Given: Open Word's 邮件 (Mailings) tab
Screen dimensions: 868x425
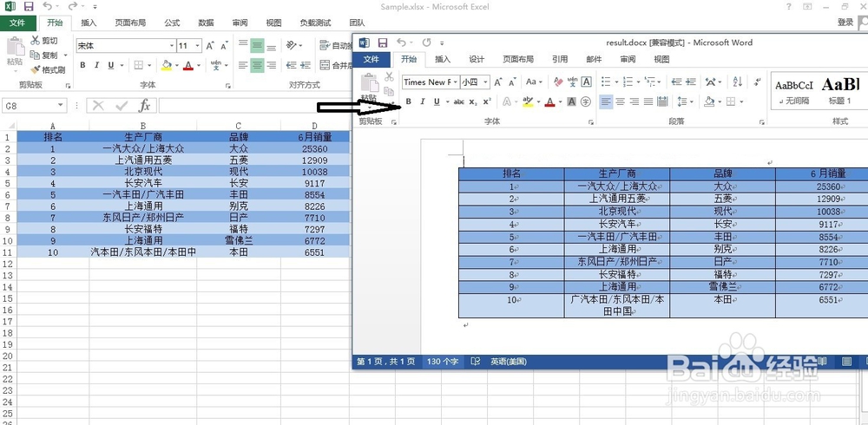Looking at the screenshot, I should [594, 59].
